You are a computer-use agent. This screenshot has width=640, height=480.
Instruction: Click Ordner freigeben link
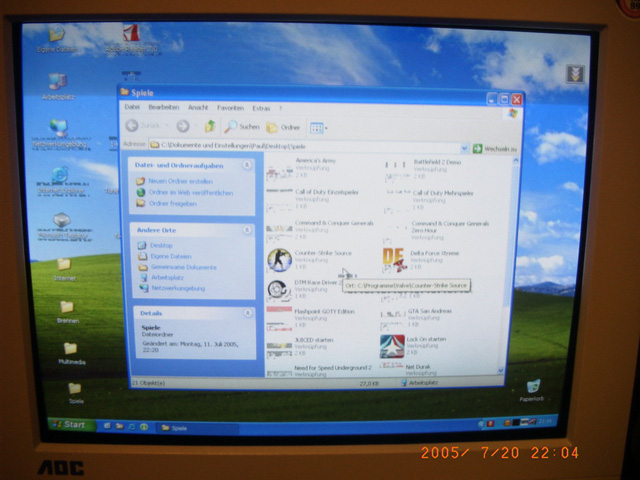(x=172, y=204)
